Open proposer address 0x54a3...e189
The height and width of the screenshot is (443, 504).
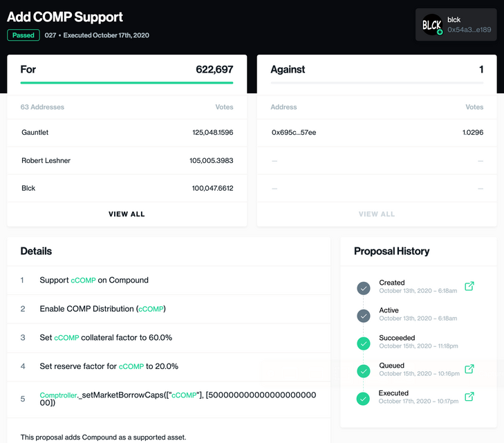pyautogui.click(x=469, y=30)
